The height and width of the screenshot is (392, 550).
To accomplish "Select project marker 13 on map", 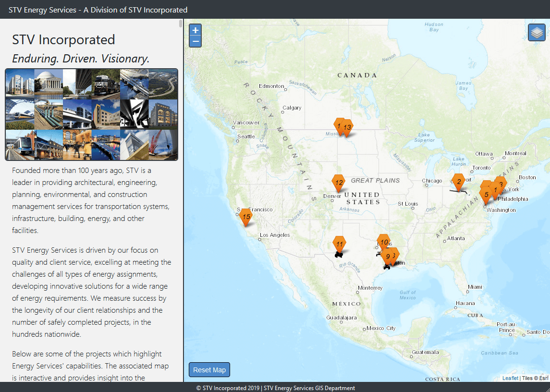I will tap(347, 128).
